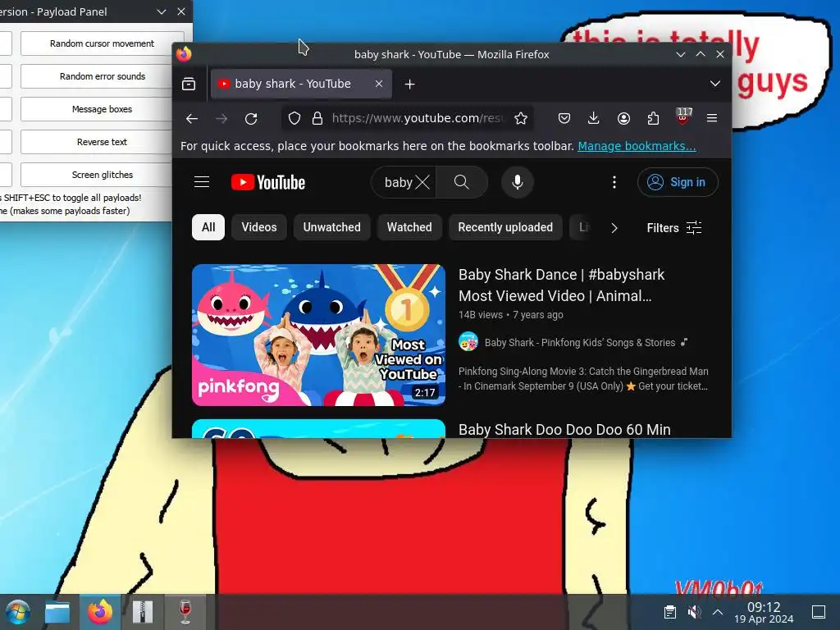Viewport: 840px width, 630px height.
Task: Expand the list all tabs chevron
Action: pos(714,84)
